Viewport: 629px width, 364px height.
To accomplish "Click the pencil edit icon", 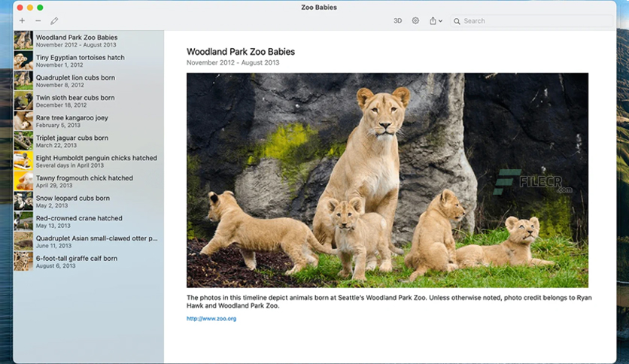I will pos(54,20).
